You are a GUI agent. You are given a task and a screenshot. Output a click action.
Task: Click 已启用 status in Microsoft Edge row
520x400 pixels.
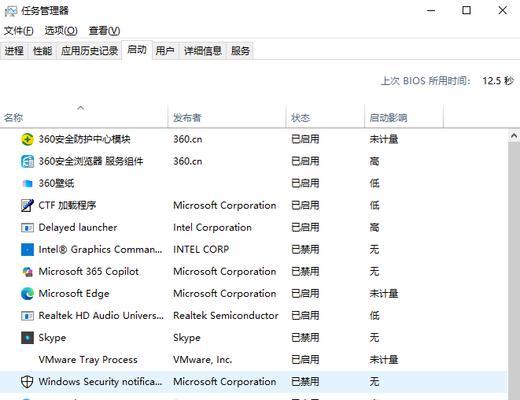(305, 293)
